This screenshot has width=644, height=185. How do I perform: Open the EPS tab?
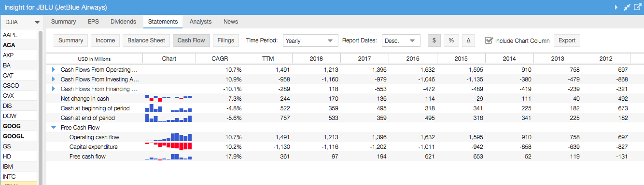[x=93, y=22]
